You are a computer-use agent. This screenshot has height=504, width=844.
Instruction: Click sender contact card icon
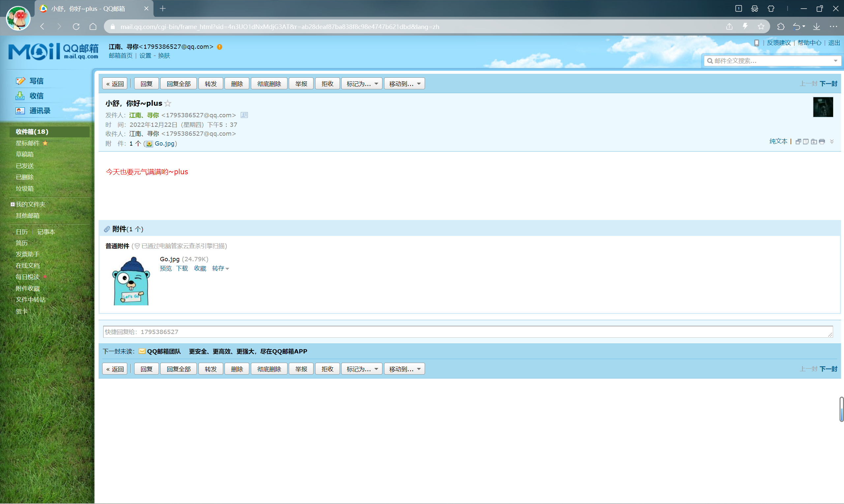[x=244, y=115]
